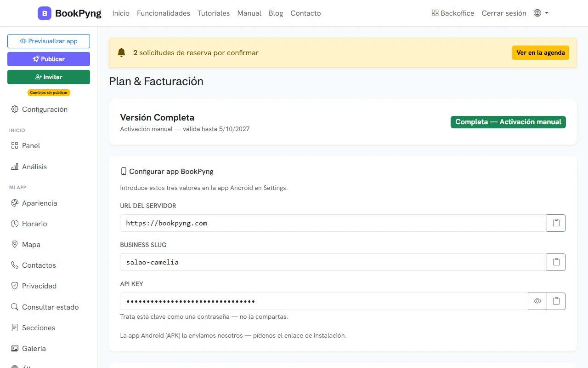
Task: Click Ver en la agenda button
Action: point(541,52)
